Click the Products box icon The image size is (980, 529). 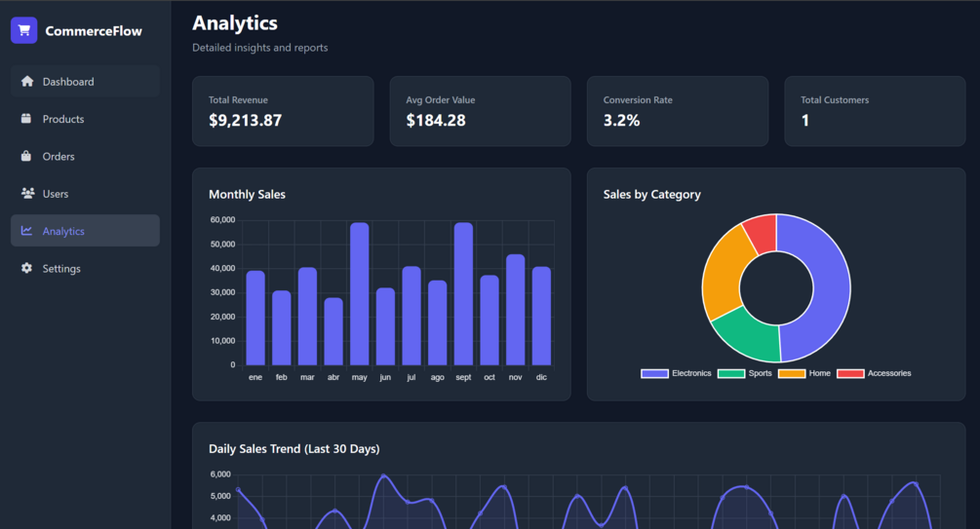coord(26,119)
